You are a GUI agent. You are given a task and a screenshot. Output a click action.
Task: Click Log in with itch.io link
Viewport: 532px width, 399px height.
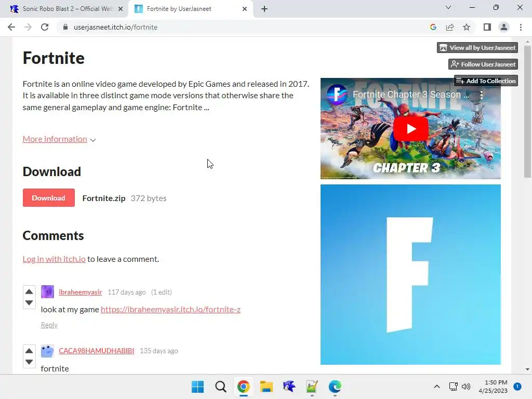pos(54,259)
